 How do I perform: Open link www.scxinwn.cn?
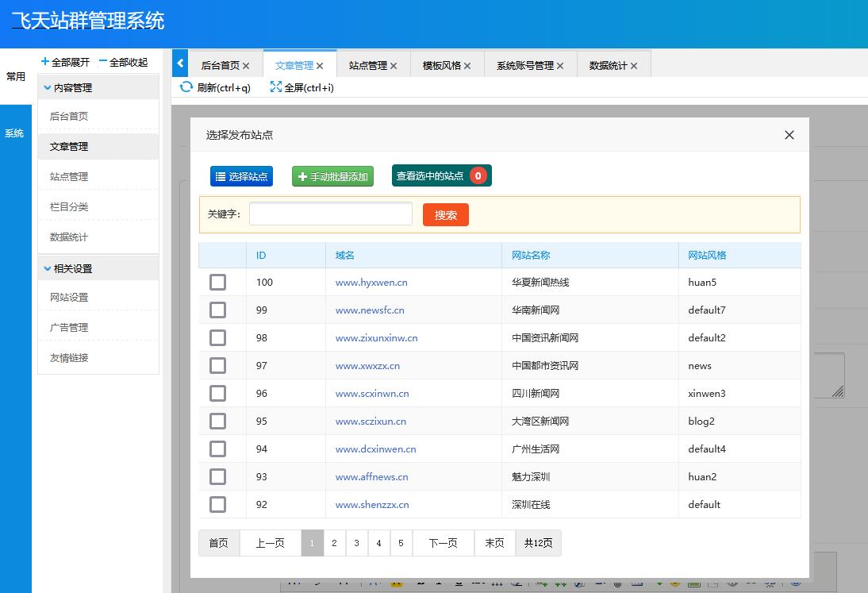click(372, 394)
